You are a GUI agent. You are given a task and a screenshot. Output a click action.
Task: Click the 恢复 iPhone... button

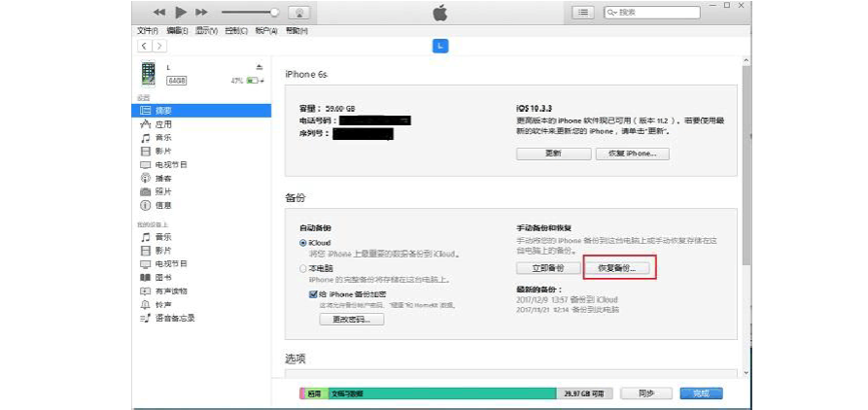[632, 154]
